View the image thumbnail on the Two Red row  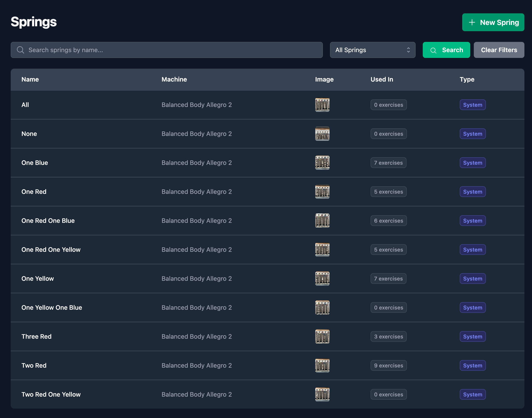[x=322, y=365]
